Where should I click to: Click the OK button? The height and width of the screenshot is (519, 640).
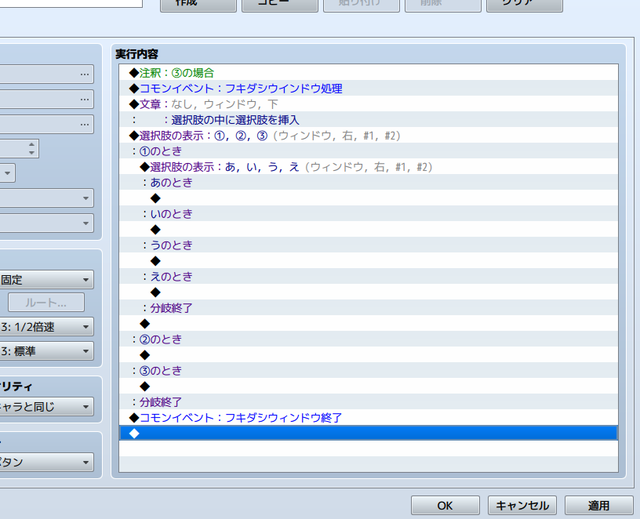(x=445, y=506)
